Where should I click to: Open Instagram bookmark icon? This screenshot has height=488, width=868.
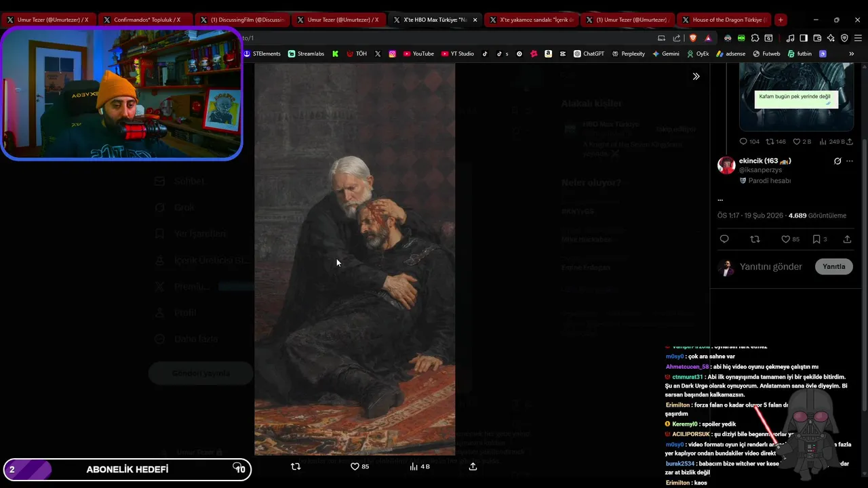point(392,54)
